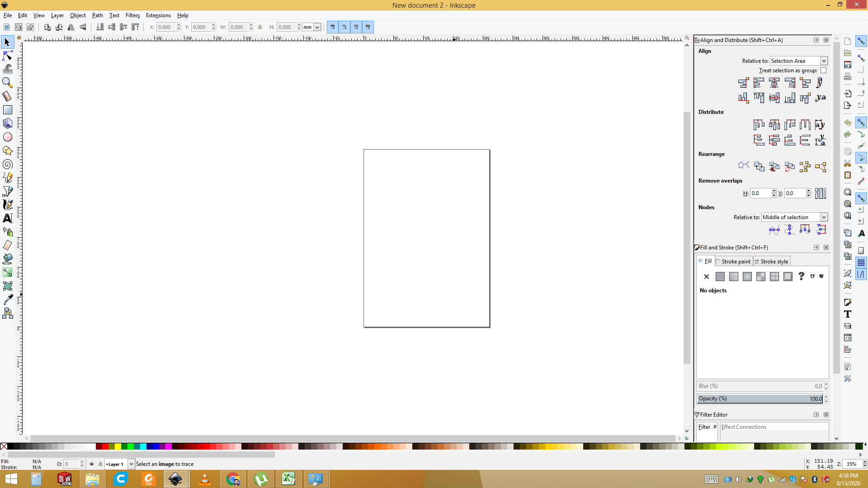Screen dimensions: 868x488
Task: Open the Filters menu
Action: [132, 15]
